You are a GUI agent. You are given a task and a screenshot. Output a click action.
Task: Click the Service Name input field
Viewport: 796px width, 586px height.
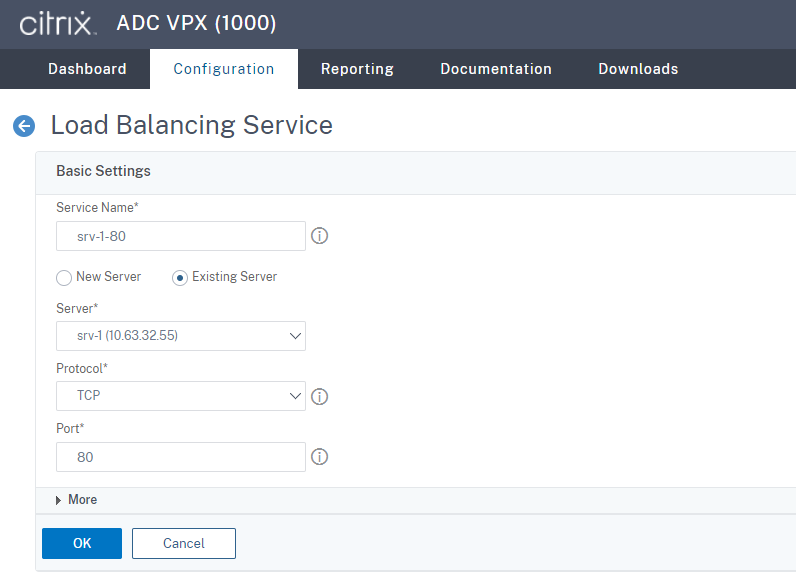coord(181,236)
